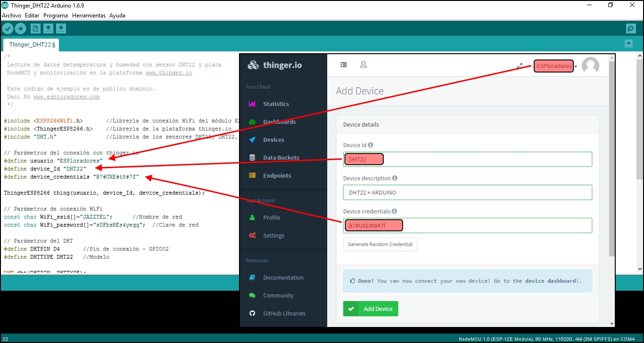Click the thinger.io page vertical scrollbar
This screenshot has width=644, height=343.
point(612,158)
